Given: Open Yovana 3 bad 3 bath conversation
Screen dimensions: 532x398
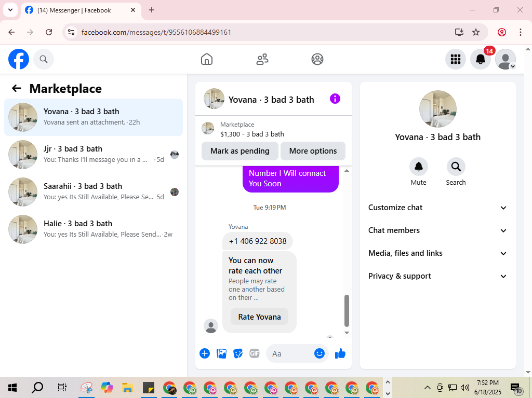Looking at the screenshot, I should 94,117.
